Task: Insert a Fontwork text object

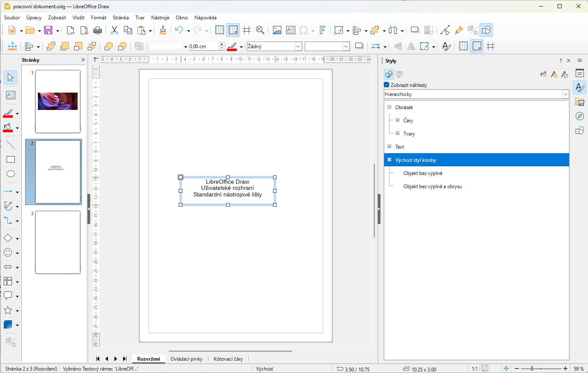Action: pyautogui.click(x=322, y=30)
